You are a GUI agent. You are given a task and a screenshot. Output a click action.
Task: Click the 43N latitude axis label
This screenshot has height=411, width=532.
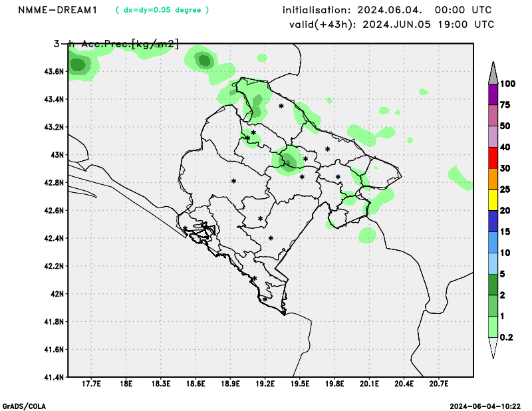click(x=57, y=155)
